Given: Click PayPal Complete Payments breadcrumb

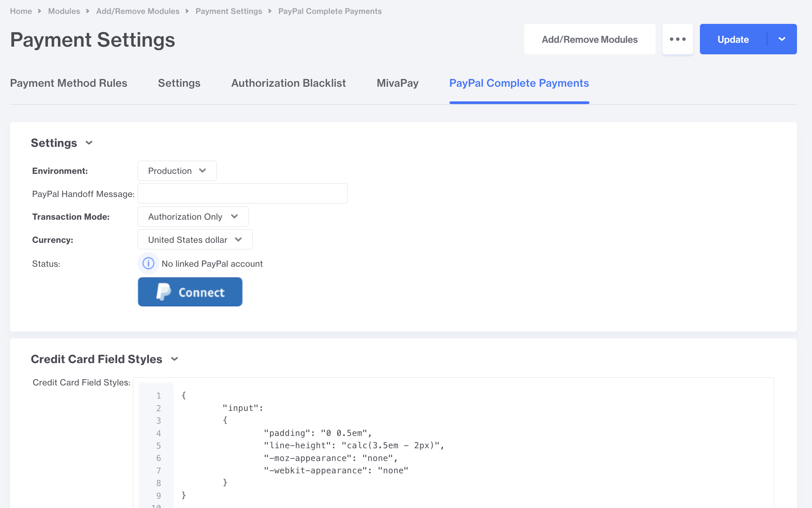Looking at the screenshot, I should (x=330, y=11).
